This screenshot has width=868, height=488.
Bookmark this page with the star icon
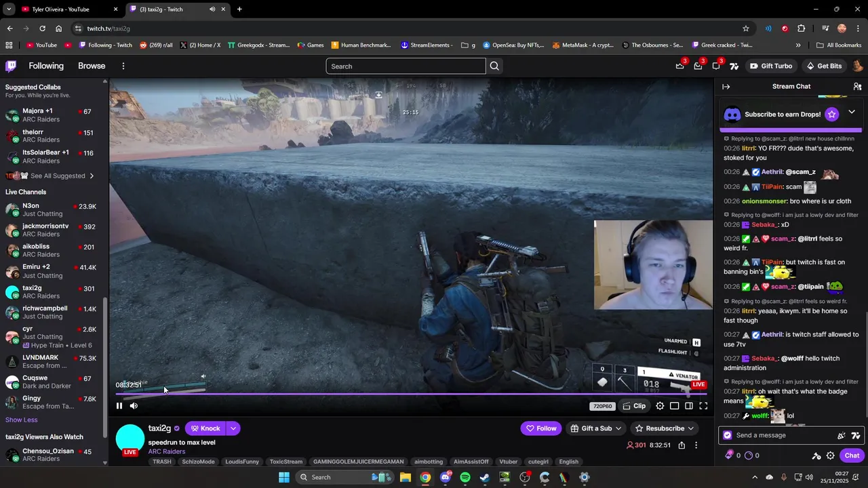point(746,28)
